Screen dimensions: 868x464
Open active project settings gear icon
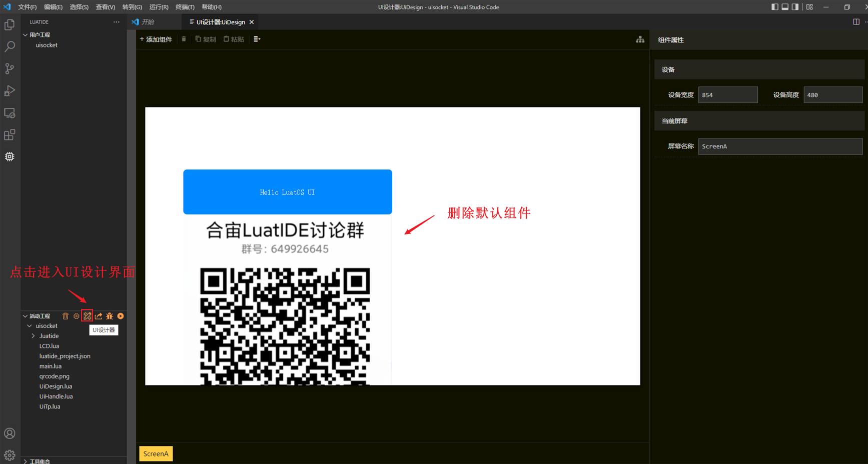pos(77,316)
